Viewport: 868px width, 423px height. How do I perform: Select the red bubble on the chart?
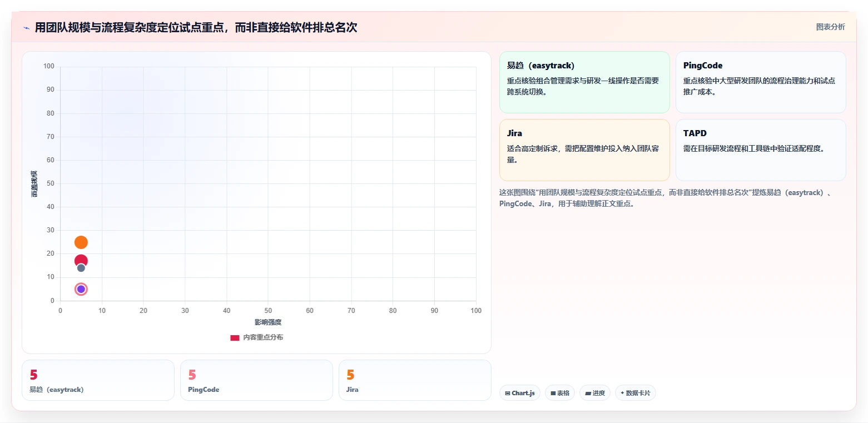tap(81, 260)
